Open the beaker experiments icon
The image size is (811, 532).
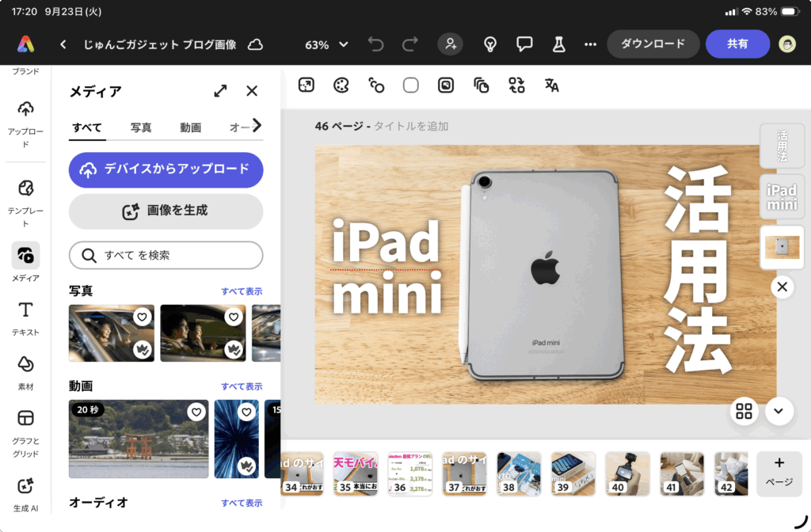[x=558, y=44]
